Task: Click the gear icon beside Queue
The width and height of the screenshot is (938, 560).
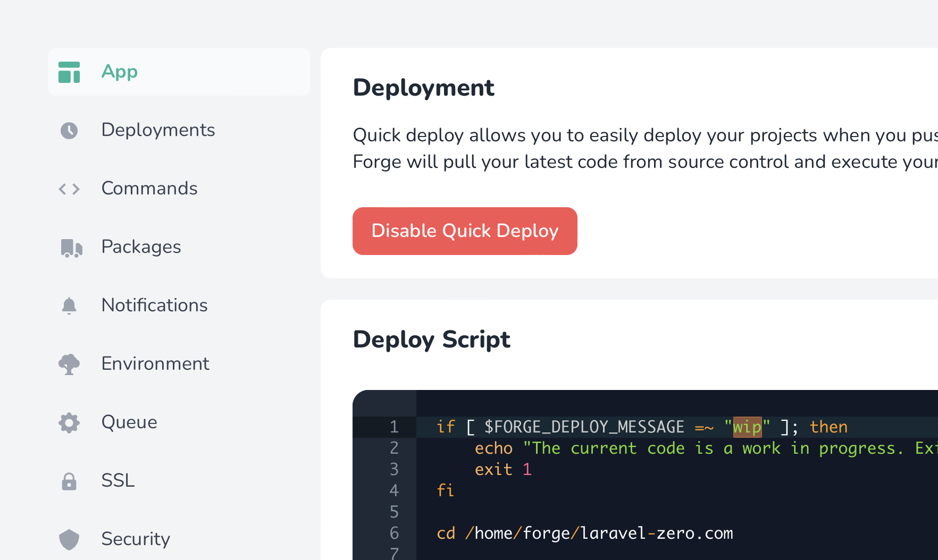Action: click(x=69, y=422)
